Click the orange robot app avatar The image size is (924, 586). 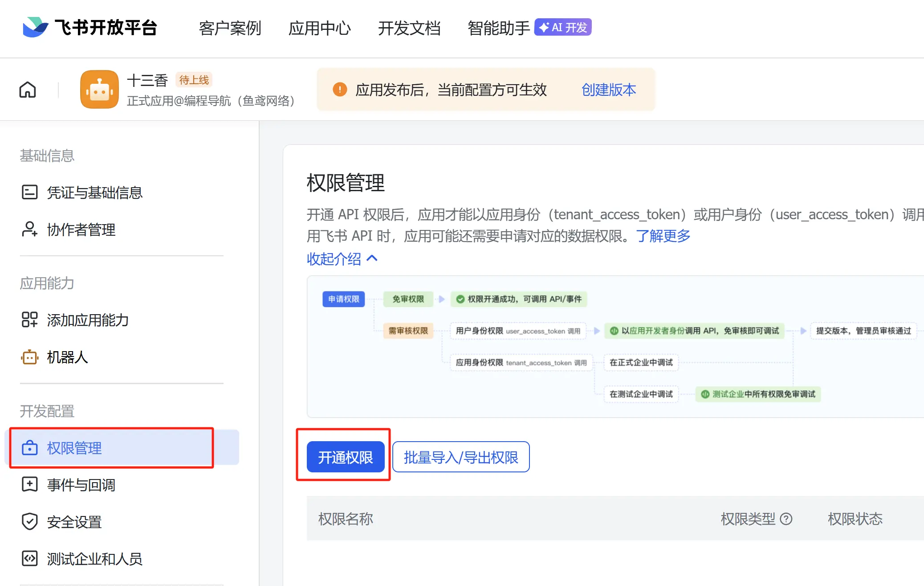pos(99,90)
